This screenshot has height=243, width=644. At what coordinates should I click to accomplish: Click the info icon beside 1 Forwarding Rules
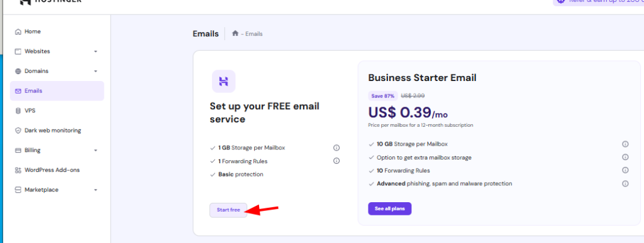(336, 161)
